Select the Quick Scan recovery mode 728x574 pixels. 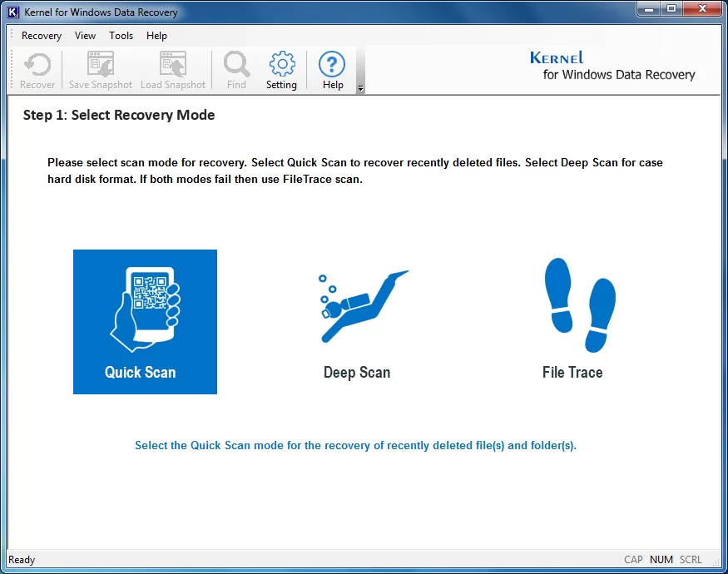tap(145, 321)
